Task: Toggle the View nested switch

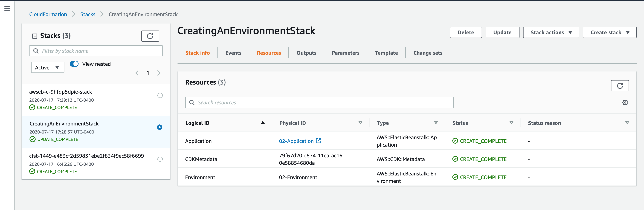Action: point(74,64)
